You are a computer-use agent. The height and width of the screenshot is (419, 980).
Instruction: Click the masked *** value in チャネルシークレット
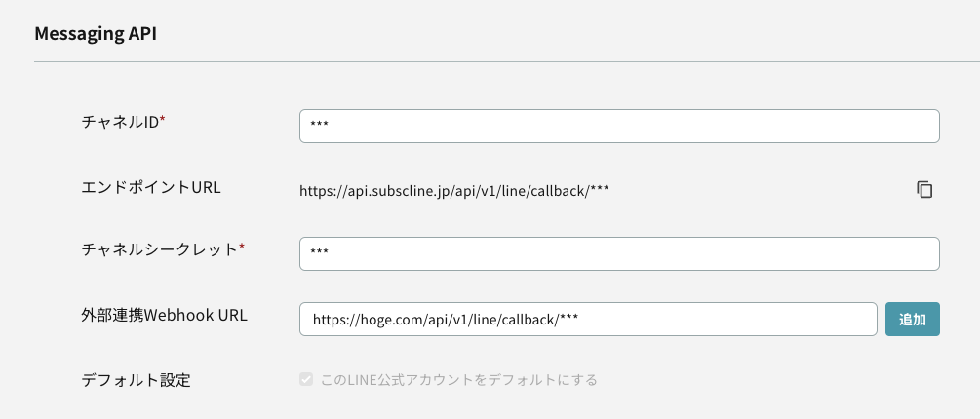[320, 251]
